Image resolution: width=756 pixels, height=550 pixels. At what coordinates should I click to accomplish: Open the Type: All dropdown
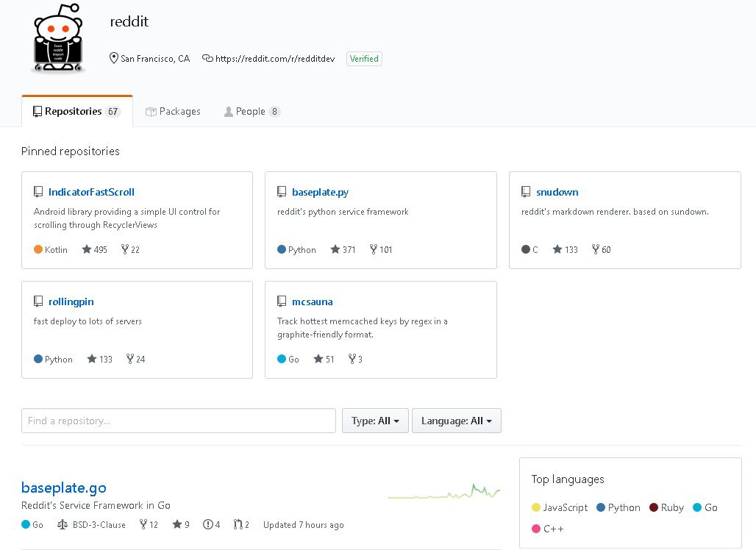coord(375,421)
